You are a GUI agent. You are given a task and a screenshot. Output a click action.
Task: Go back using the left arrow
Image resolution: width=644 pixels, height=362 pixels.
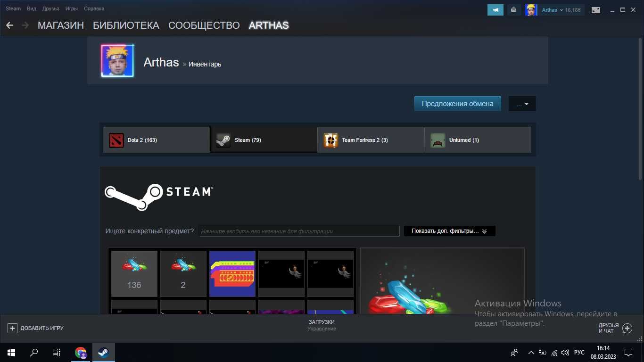[x=9, y=25]
